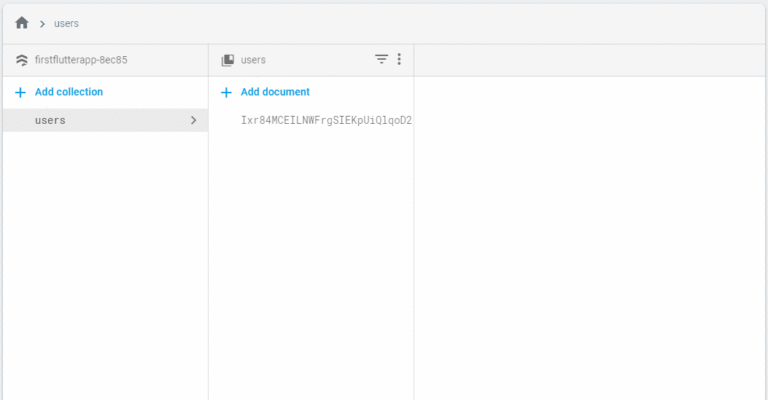Click empty space below the users collection row

(x=105, y=265)
